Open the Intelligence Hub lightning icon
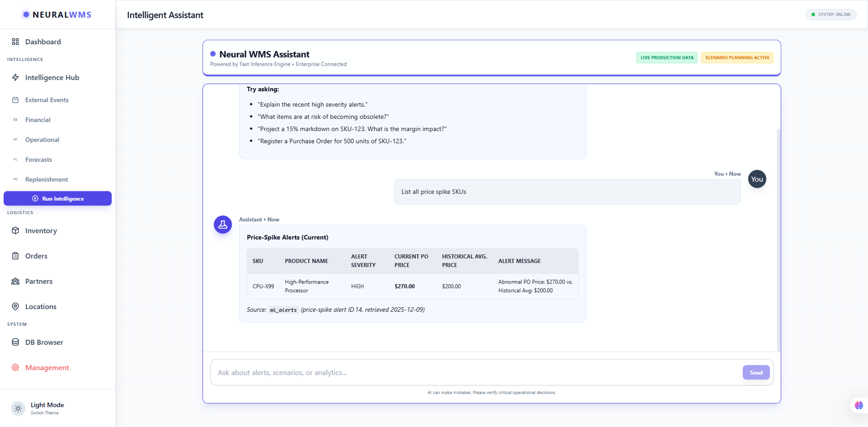Viewport: 868px width, 427px height. click(15, 77)
